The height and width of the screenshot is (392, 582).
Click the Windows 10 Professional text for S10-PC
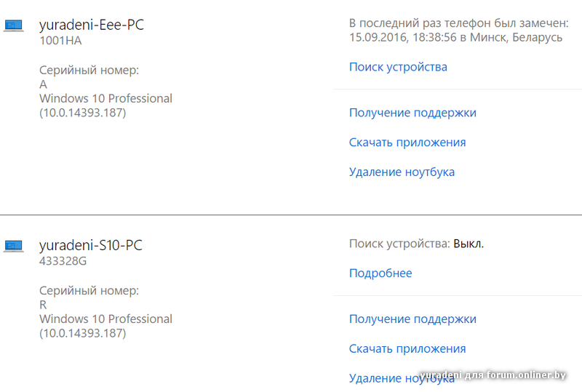click(x=105, y=319)
